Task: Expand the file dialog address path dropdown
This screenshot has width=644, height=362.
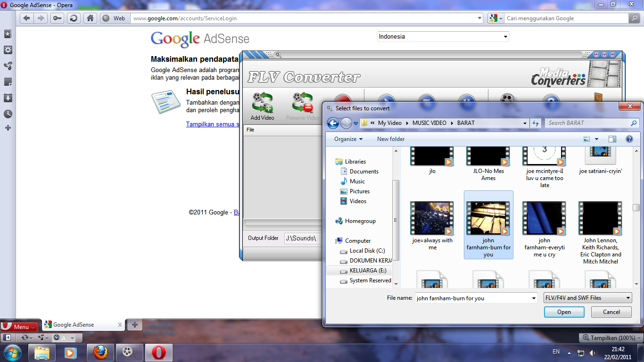Action: coord(525,123)
